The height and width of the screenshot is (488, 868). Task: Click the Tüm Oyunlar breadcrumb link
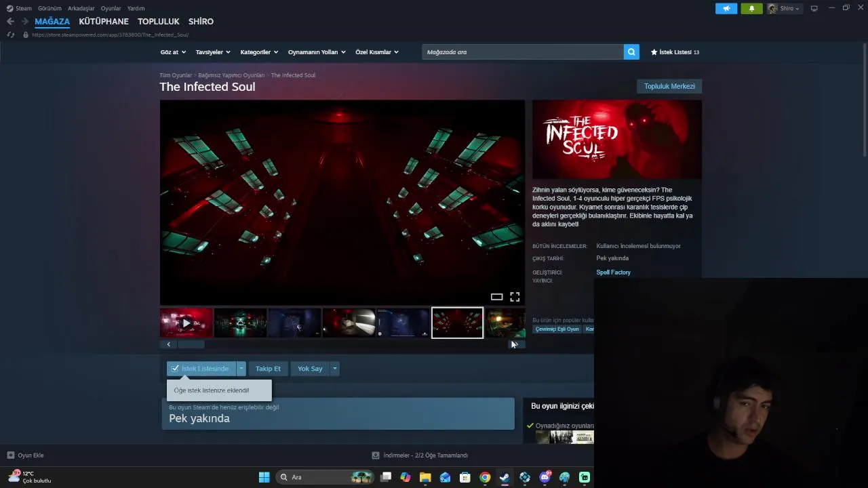coord(176,75)
